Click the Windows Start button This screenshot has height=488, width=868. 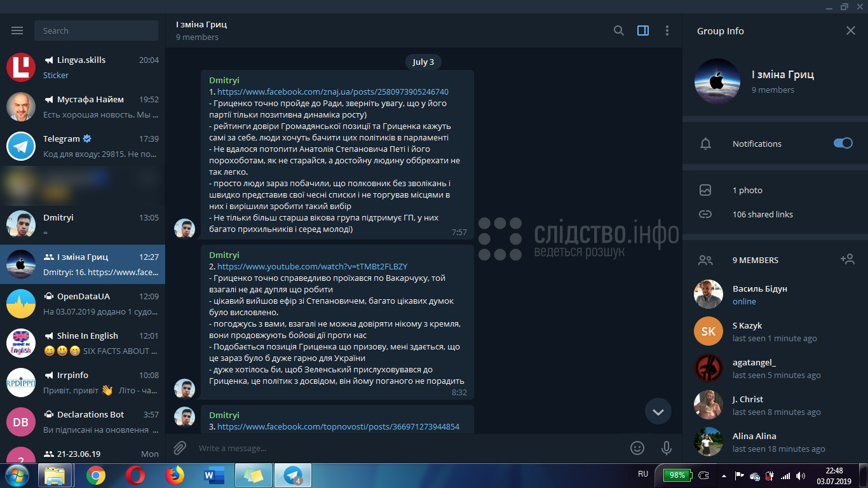17,475
